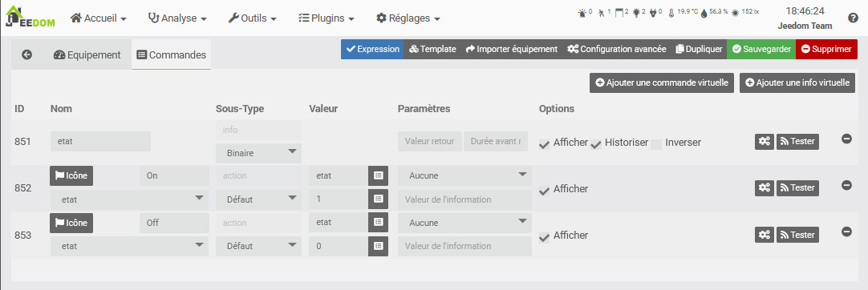The width and height of the screenshot is (868, 290).
Task: Open Binaire sub-type dropdown for command 851
Action: (258, 153)
